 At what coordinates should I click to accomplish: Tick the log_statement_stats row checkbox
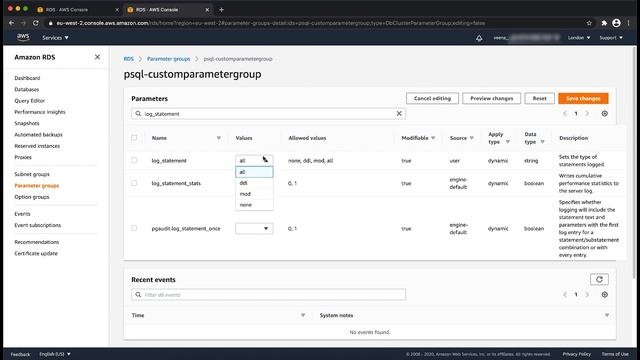coord(134,183)
